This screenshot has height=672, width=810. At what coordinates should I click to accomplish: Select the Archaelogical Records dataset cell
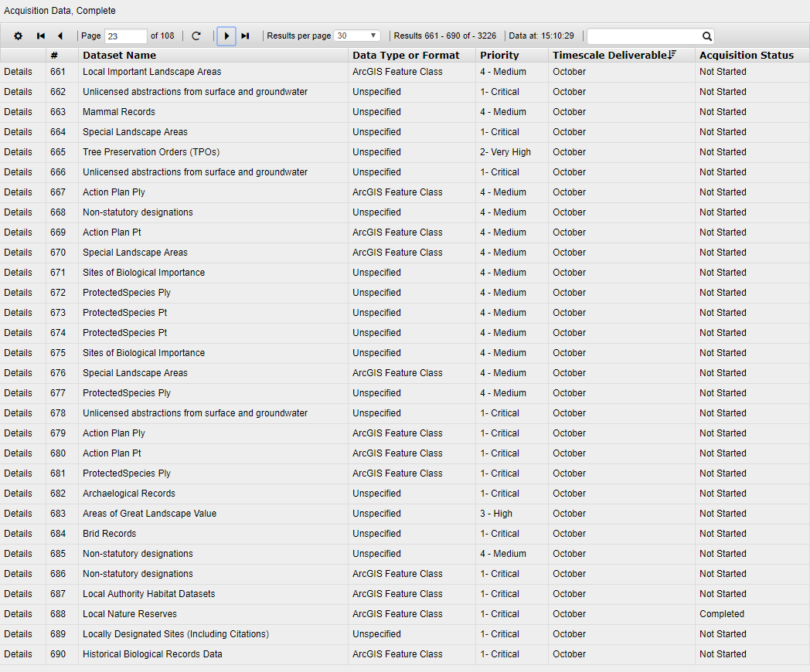[129, 494]
